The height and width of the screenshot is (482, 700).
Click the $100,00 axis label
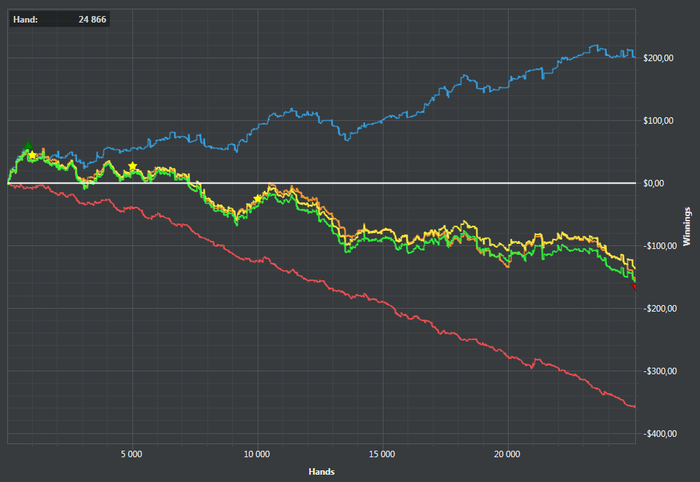click(x=658, y=120)
